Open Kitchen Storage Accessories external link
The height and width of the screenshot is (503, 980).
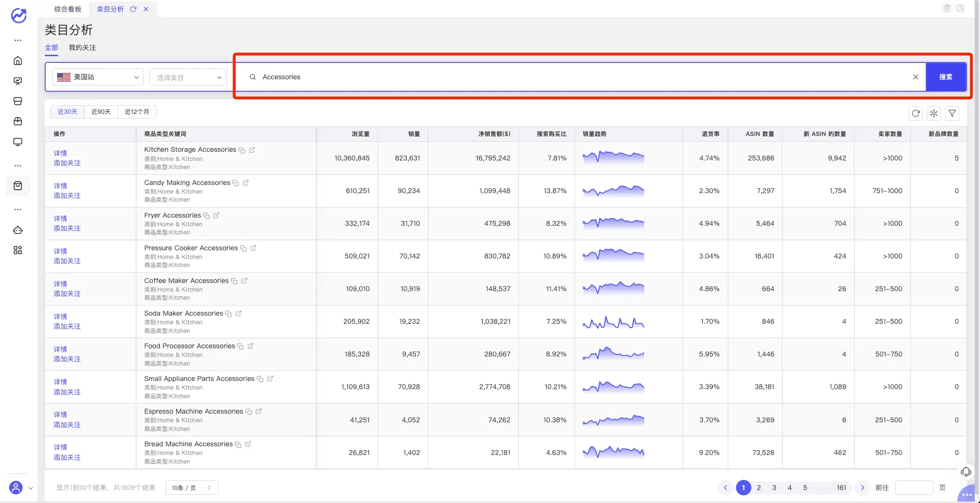[252, 150]
